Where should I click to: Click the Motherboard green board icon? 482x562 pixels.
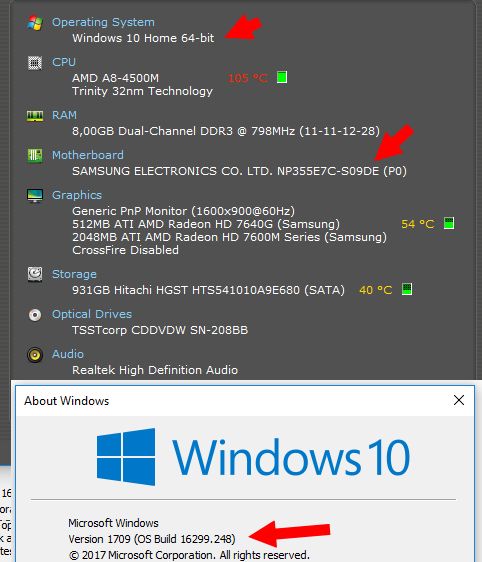[x=35, y=155]
